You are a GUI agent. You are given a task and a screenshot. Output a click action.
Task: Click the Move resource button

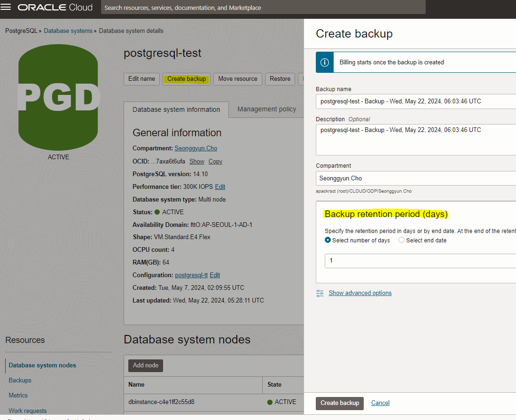coord(238,79)
